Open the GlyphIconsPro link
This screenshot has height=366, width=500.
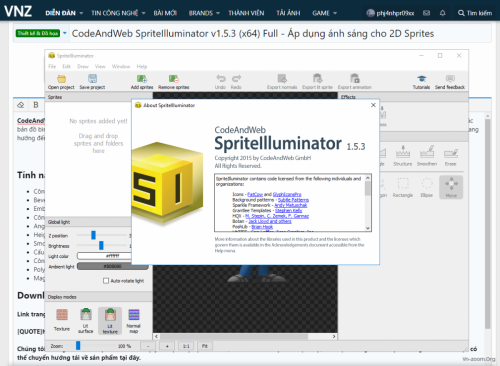point(287,194)
